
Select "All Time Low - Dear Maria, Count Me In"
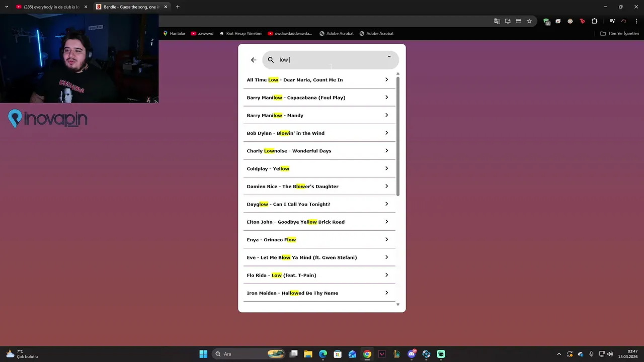(319, 80)
